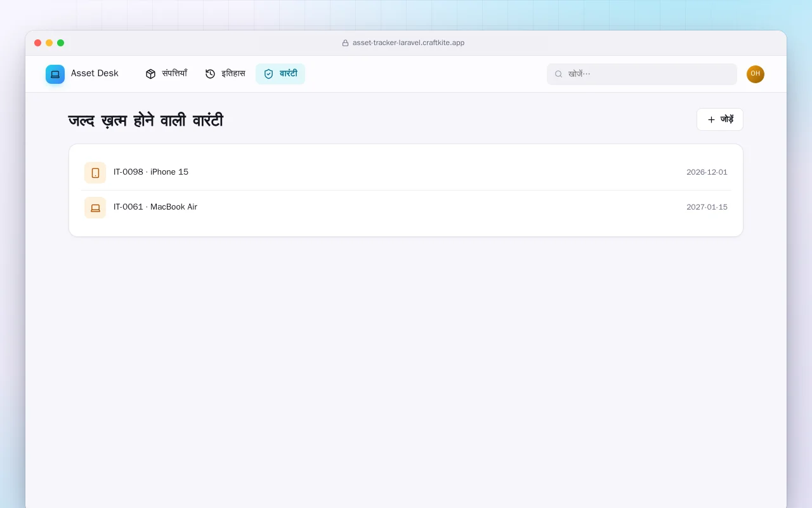The image size is (812, 508).
Task: Open the IT-0061 · MacBook Air row
Action: (406, 208)
